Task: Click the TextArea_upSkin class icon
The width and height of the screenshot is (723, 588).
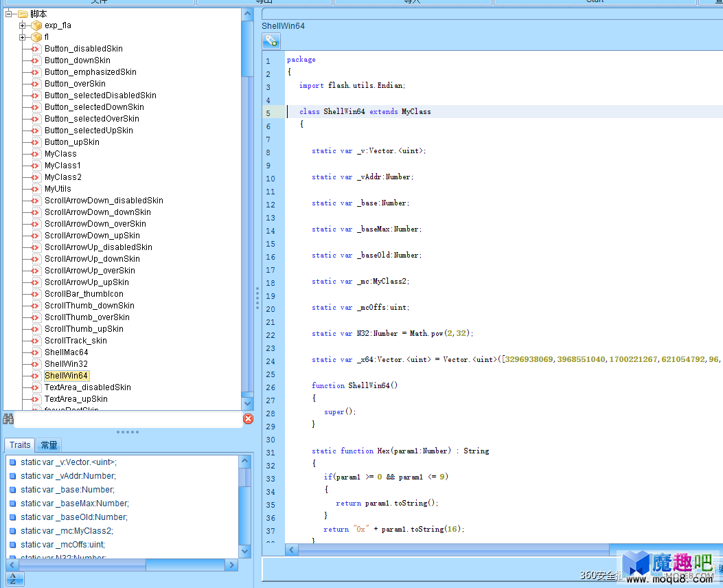Action: click(x=36, y=399)
